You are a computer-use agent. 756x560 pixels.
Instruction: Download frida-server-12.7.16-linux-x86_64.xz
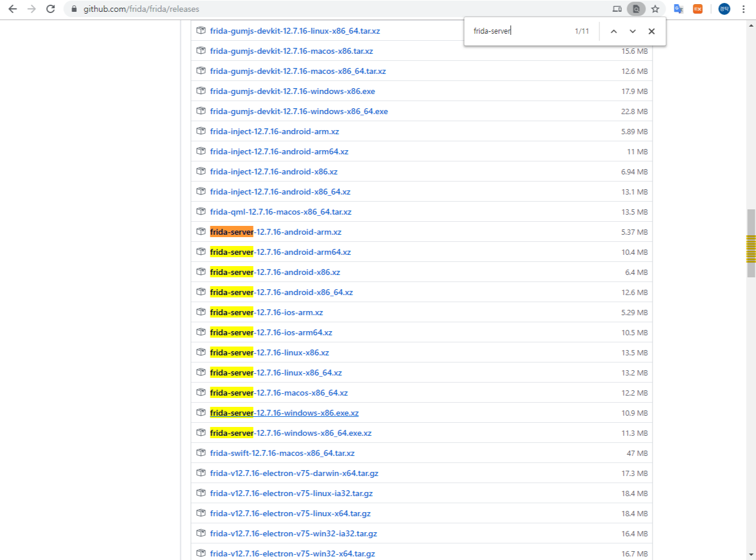[276, 373]
